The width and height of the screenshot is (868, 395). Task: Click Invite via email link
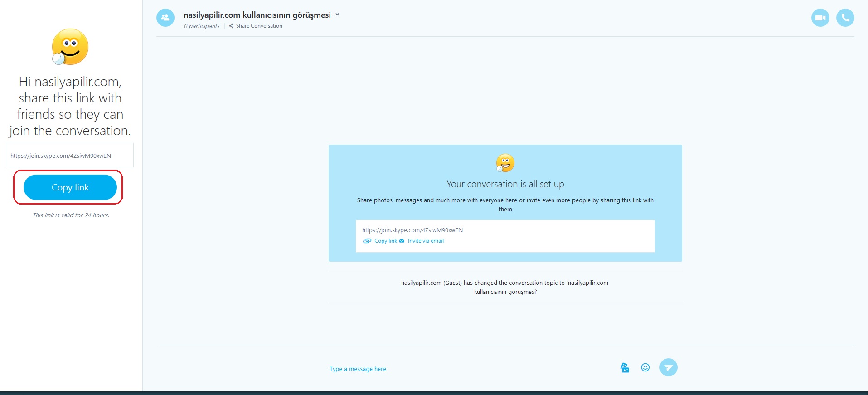(x=426, y=241)
